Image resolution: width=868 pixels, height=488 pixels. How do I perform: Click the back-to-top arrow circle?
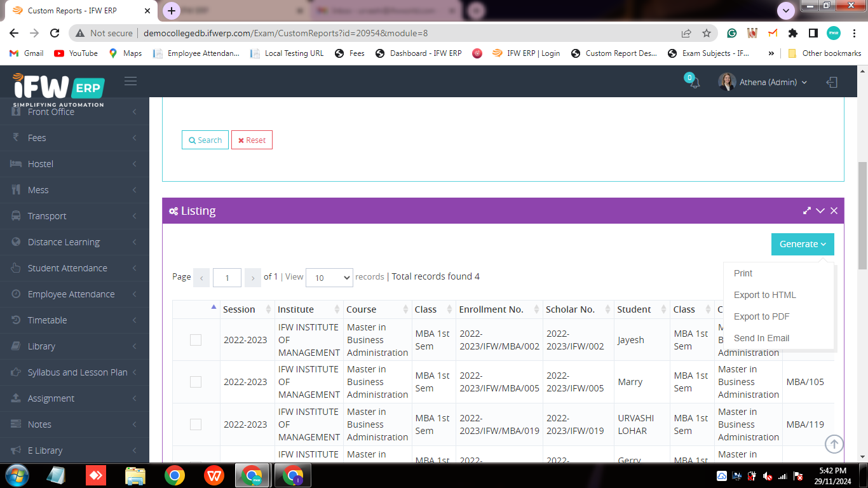click(834, 444)
